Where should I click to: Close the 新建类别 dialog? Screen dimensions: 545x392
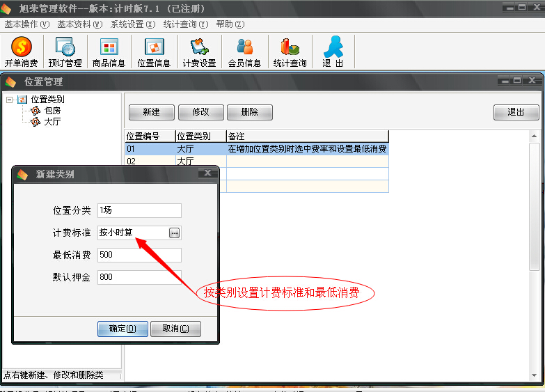point(207,173)
